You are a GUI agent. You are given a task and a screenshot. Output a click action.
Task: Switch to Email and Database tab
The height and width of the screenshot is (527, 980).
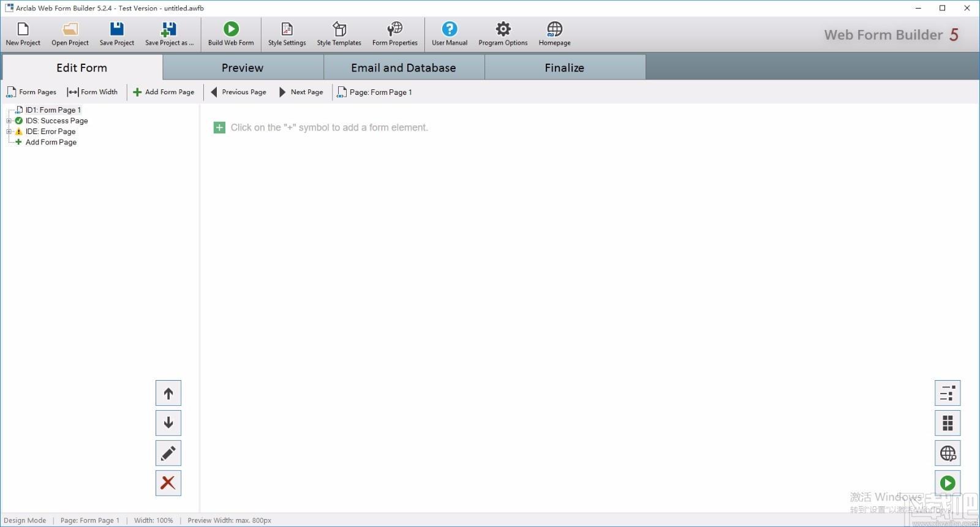point(404,67)
